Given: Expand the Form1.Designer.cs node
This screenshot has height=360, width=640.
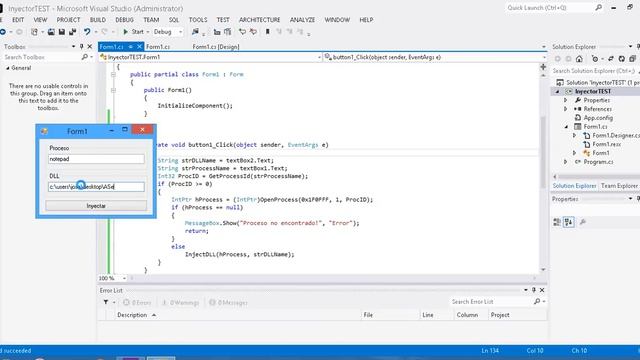Looking at the screenshot, I should (575, 136).
